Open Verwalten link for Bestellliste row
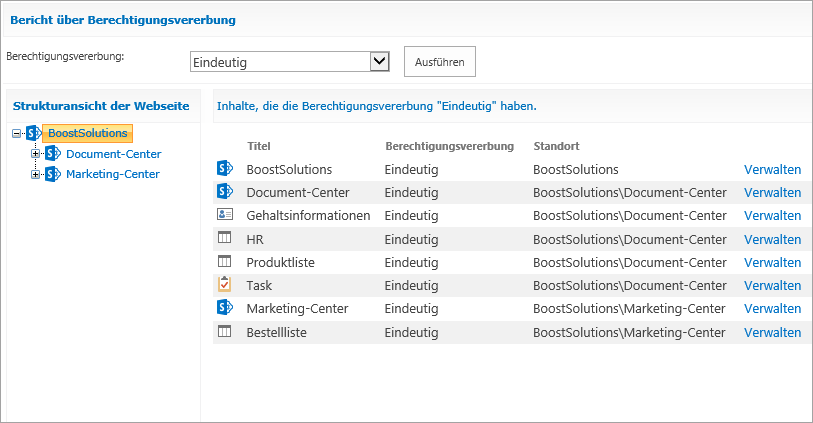This screenshot has height=423, width=813. click(x=773, y=332)
